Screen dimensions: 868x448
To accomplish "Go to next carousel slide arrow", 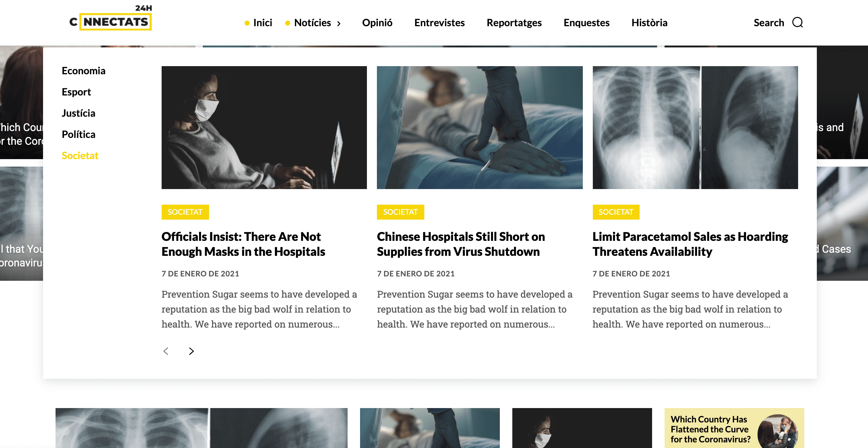I will point(191,351).
